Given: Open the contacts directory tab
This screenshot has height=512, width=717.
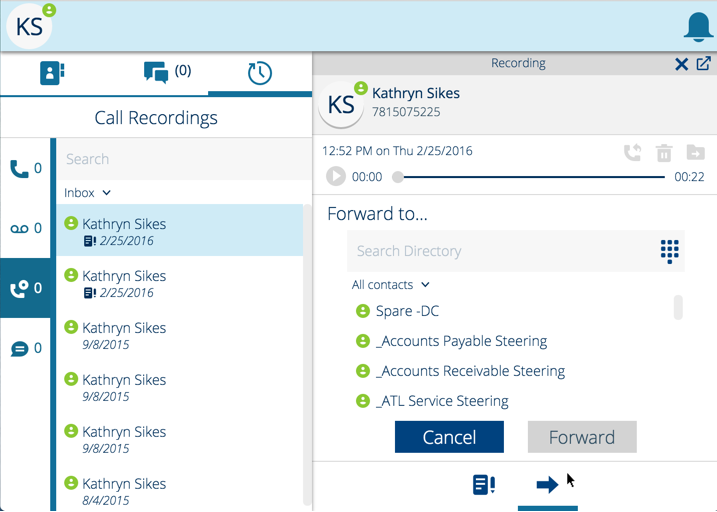Looking at the screenshot, I should point(52,73).
